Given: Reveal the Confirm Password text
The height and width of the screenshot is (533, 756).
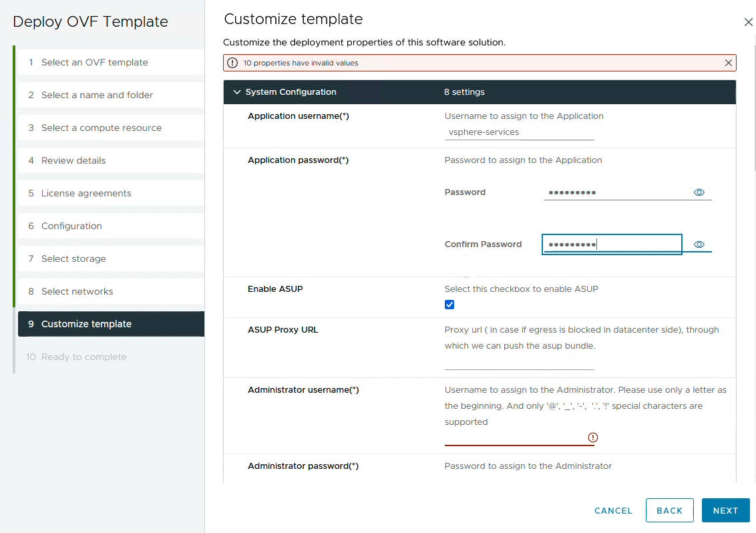Looking at the screenshot, I should point(699,244).
